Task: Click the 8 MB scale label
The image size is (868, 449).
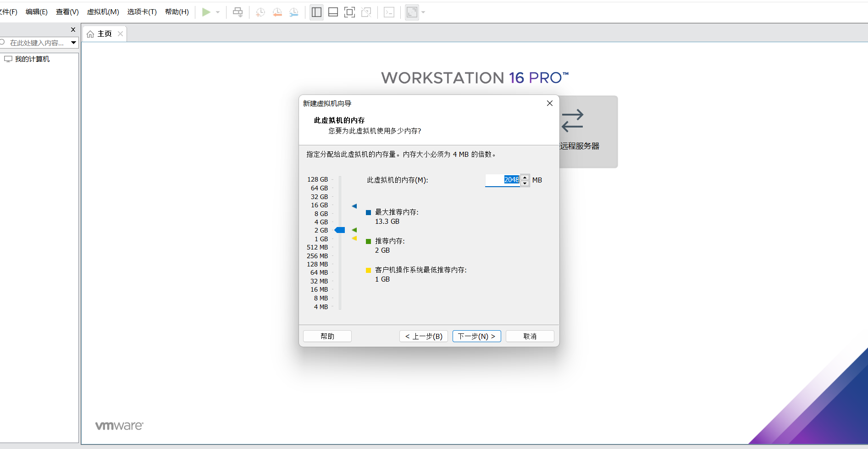Action: coord(321,299)
